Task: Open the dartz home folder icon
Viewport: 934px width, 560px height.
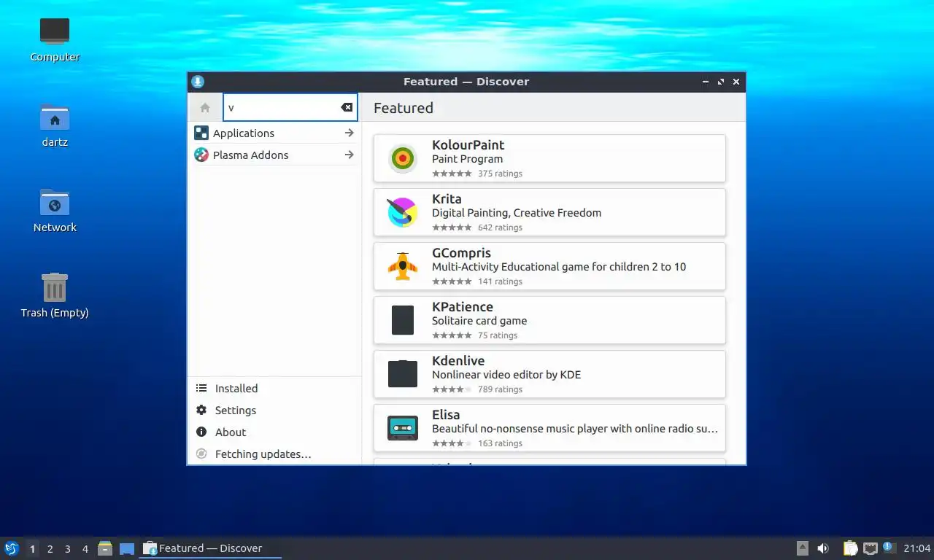Action: click(55, 125)
